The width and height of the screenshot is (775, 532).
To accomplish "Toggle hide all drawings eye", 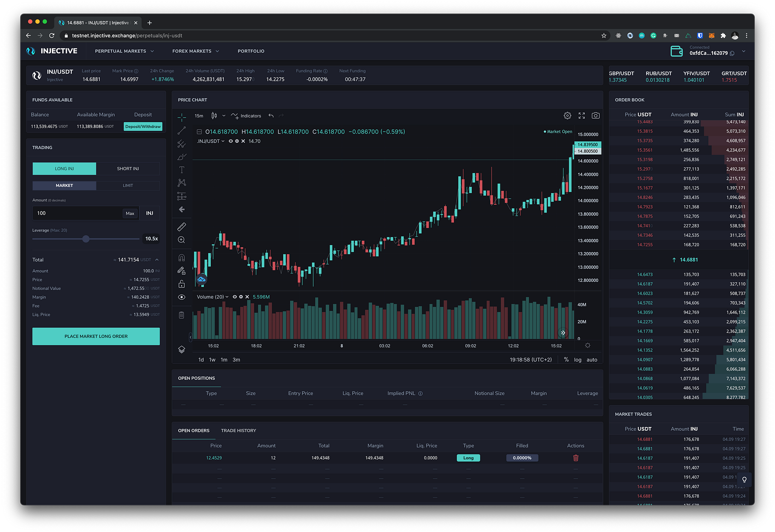I will coord(182,297).
